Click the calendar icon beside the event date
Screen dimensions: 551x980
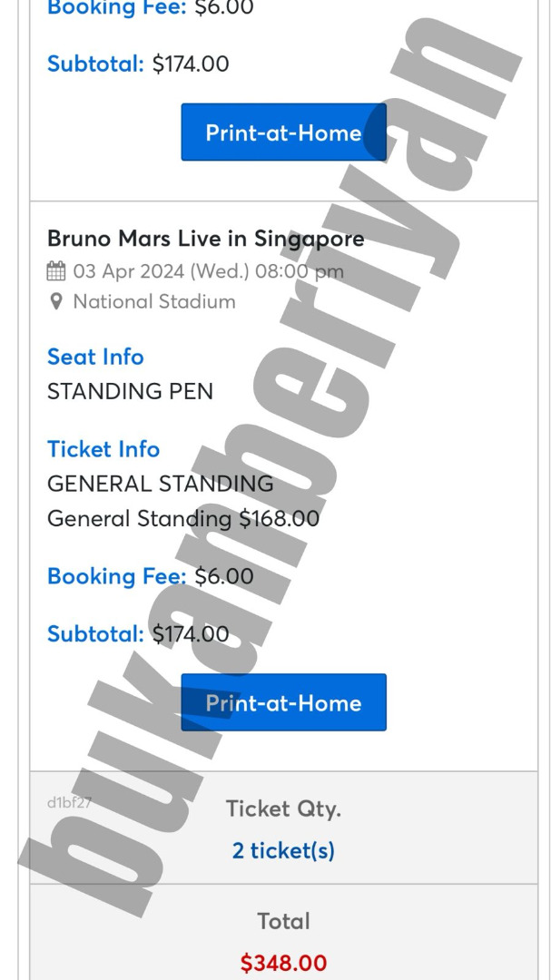tap(56, 271)
